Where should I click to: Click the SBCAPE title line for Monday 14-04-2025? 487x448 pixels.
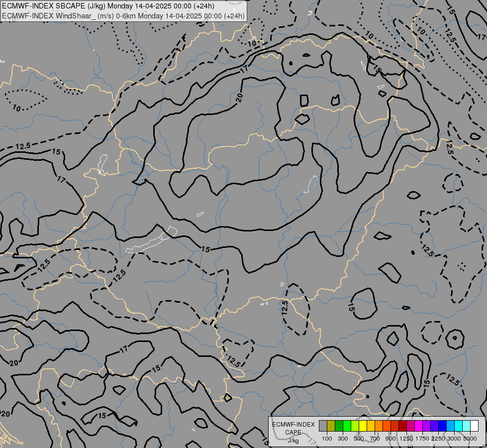(x=108, y=6)
